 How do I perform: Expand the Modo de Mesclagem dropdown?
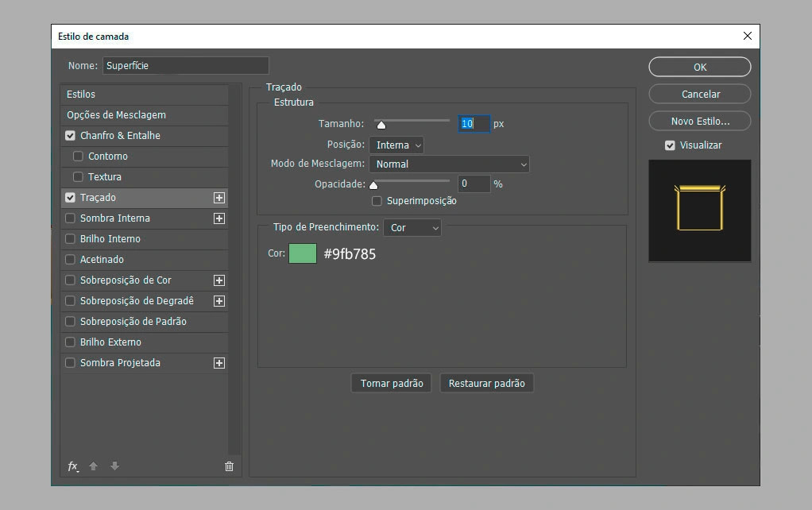[449, 164]
